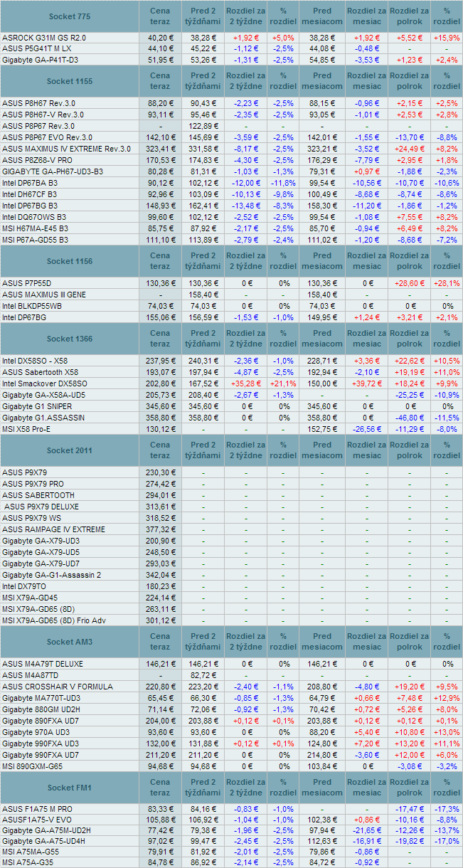Select the ASUS M4A79T DELUXE row name
Viewport: 463px width, 868px height.
(43, 664)
